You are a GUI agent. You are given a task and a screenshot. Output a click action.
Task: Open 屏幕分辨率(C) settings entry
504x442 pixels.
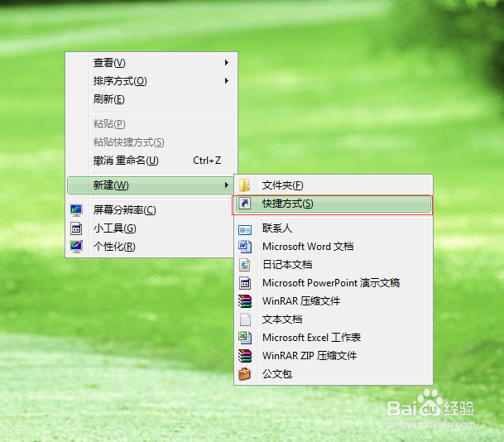point(151,210)
